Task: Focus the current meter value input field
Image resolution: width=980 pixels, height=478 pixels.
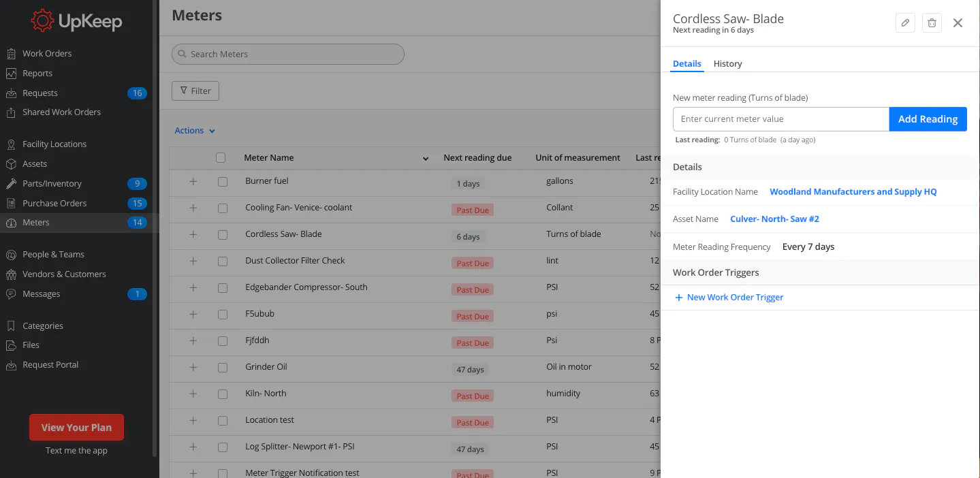Action: (x=780, y=119)
